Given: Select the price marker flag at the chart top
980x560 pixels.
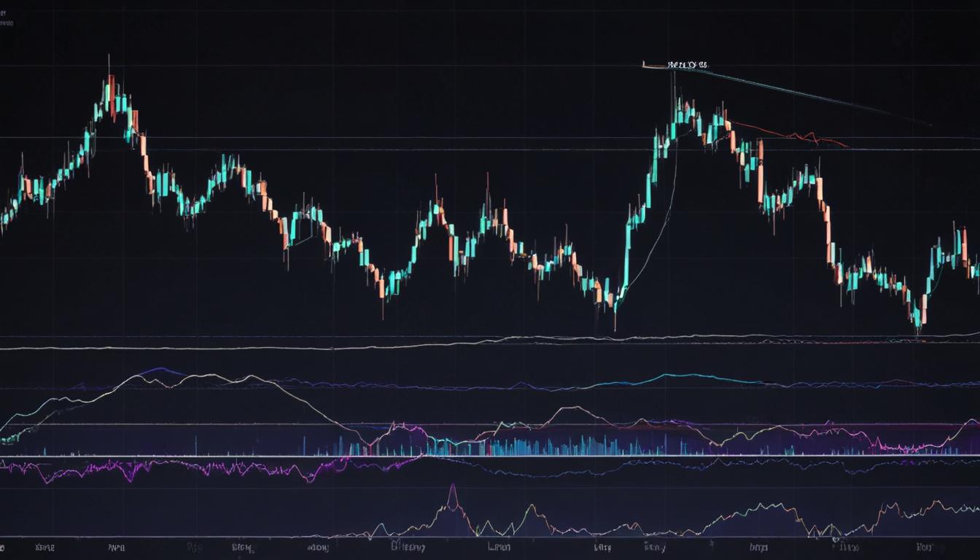Looking at the screenshot, I should (x=645, y=66).
